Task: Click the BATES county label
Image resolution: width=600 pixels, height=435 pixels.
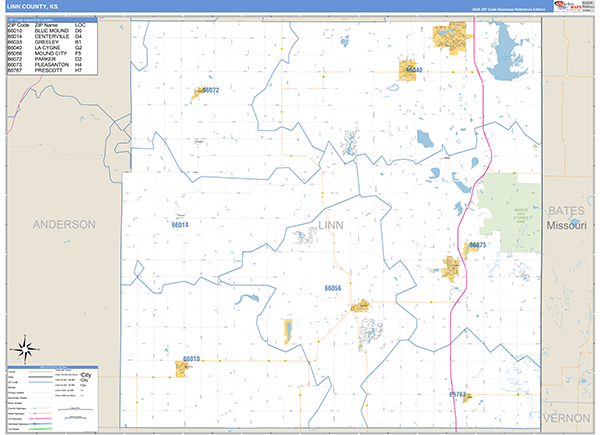Action: point(566,211)
